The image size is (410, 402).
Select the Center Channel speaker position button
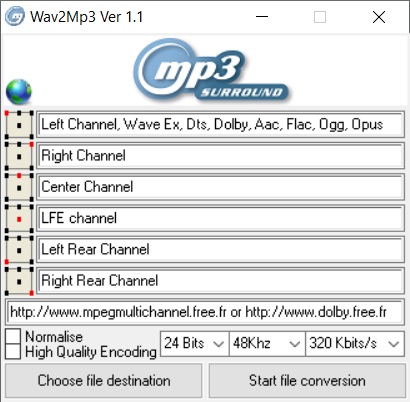click(x=19, y=187)
